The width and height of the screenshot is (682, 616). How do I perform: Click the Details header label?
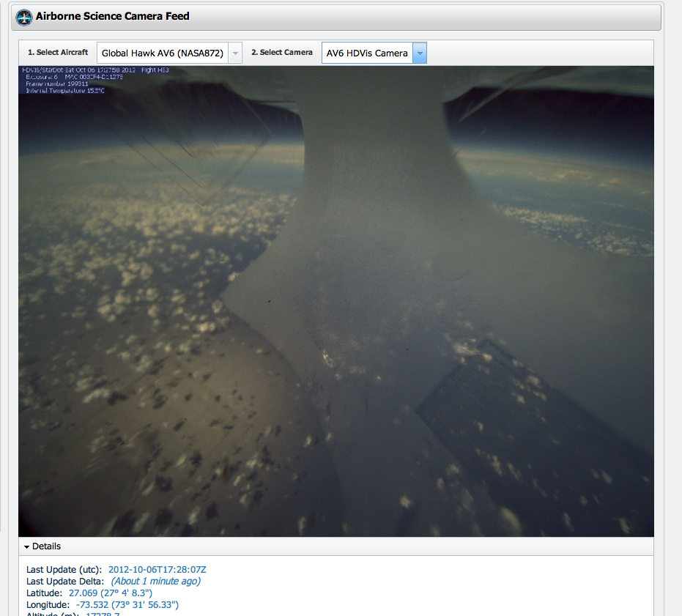(x=47, y=546)
